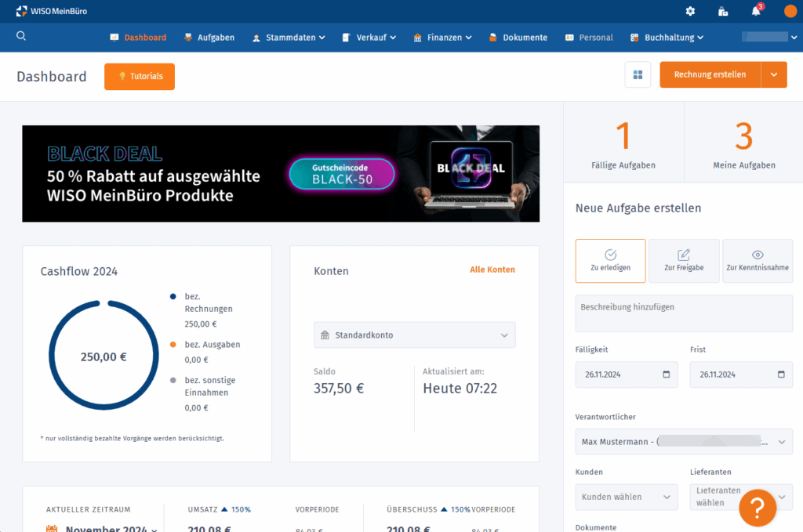
Task: Open the 'Alle Konten' link
Action: pos(492,270)
